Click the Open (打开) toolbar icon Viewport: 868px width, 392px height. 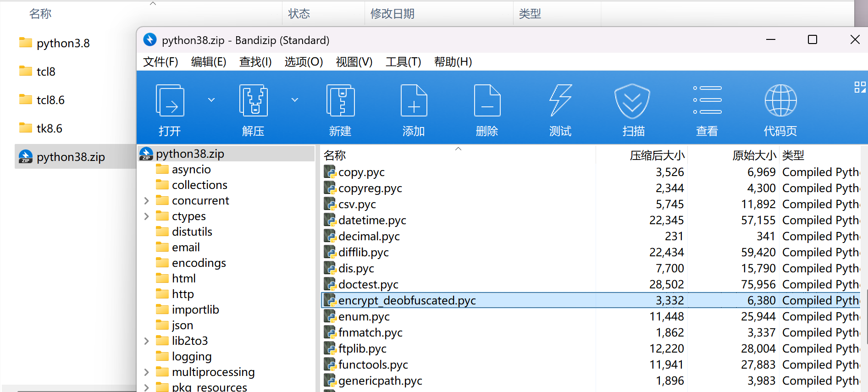(x=170, y=100)
